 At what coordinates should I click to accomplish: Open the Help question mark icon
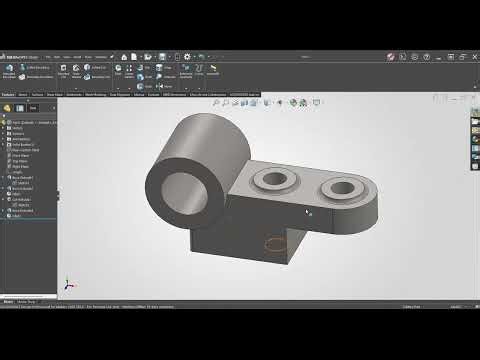click(x=426, y=57)
